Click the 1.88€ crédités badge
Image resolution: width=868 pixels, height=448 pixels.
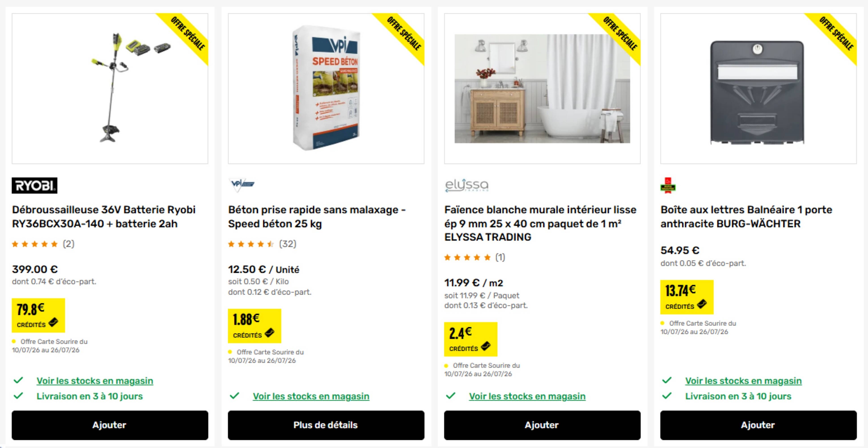pos(254,326)
